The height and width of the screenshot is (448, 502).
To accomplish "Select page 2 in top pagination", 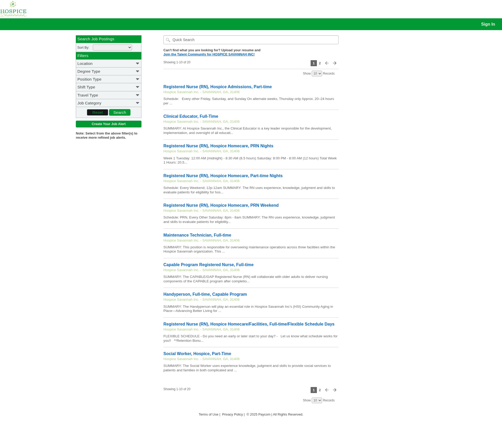I will point(320,63).
